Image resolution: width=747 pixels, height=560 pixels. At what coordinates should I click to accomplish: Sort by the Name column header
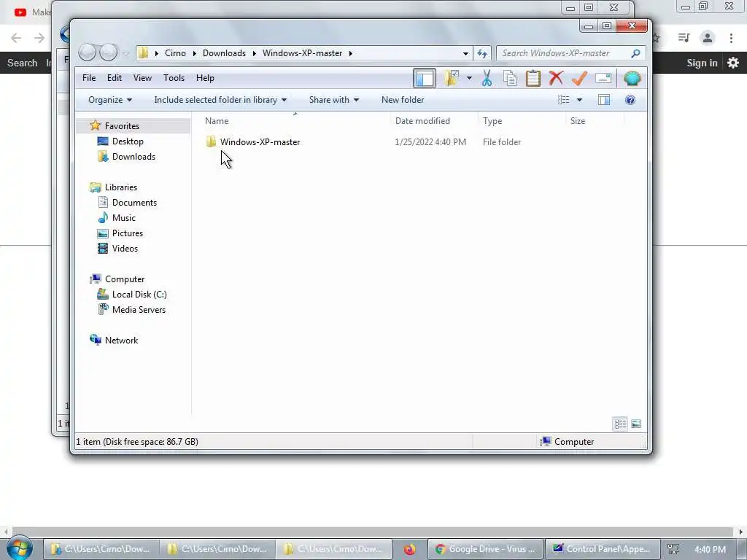(217, 121)
